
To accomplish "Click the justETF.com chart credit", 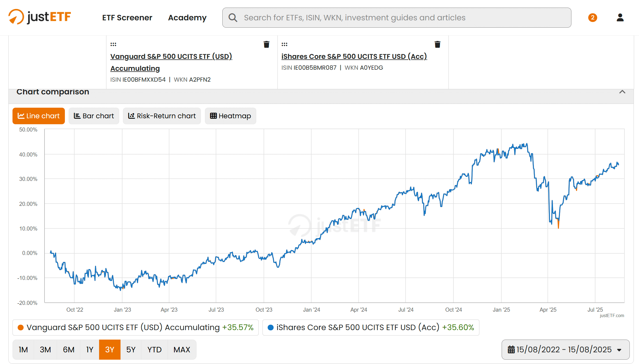I will pos(612,315).
